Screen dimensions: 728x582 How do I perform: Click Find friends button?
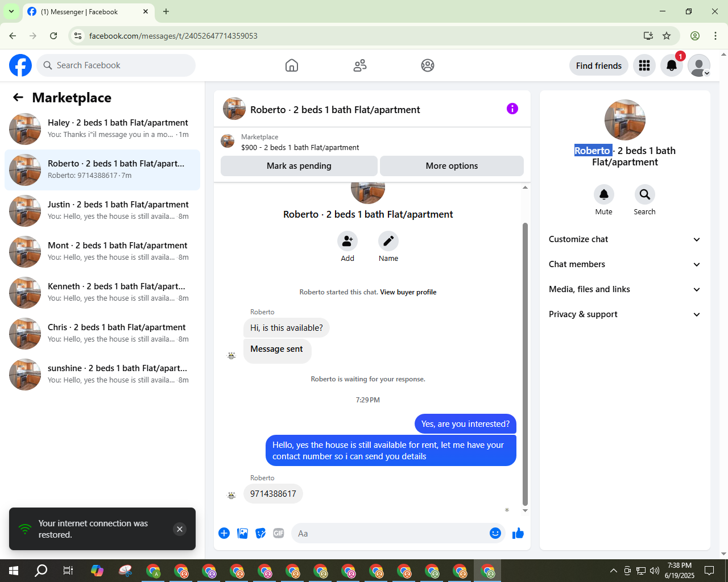pyautogui.click(x=599, y=66)
